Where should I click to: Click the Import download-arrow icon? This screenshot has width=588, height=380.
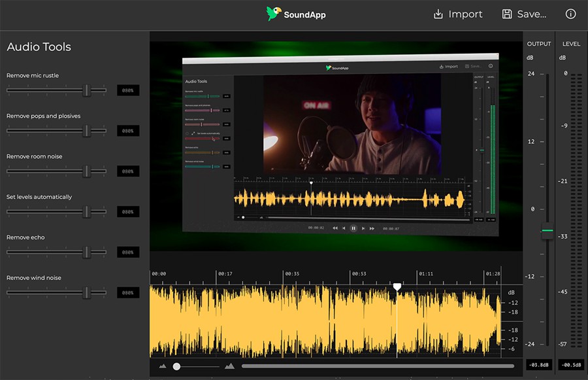[438, 13]
